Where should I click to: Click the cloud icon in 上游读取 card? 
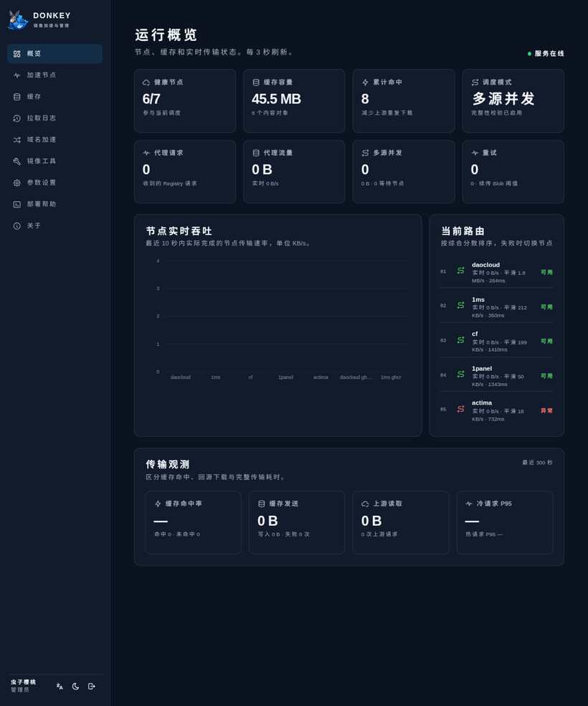coord(365,504)
